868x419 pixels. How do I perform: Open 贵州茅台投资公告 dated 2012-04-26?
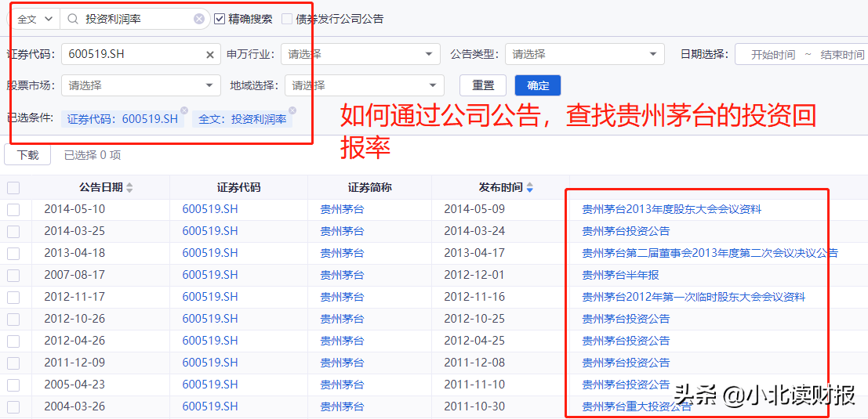pos(626,341)
